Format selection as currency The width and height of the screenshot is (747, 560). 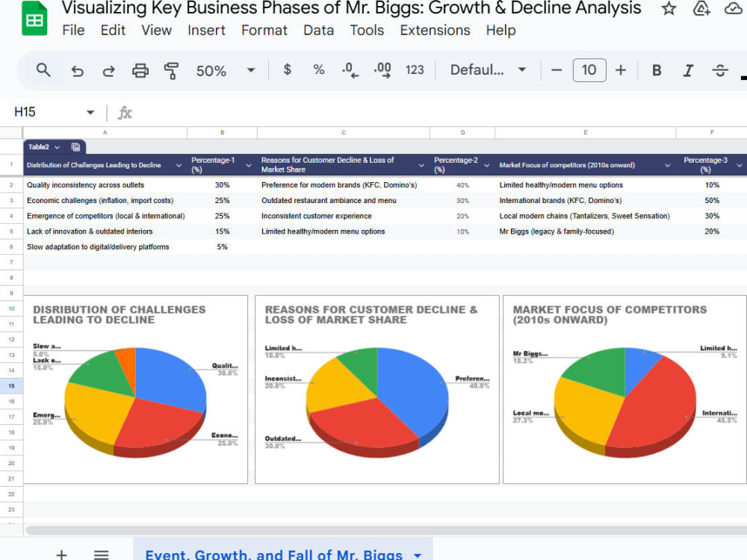point(288,70)
